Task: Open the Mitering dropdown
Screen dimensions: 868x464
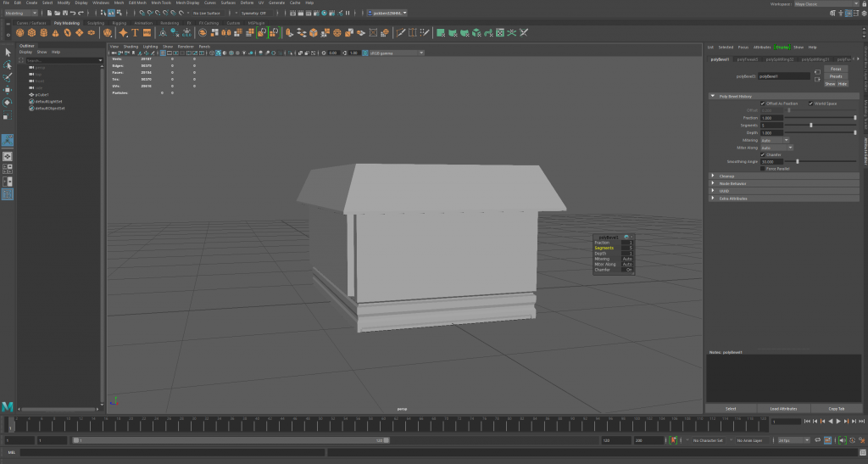Action: coord(775,140)
